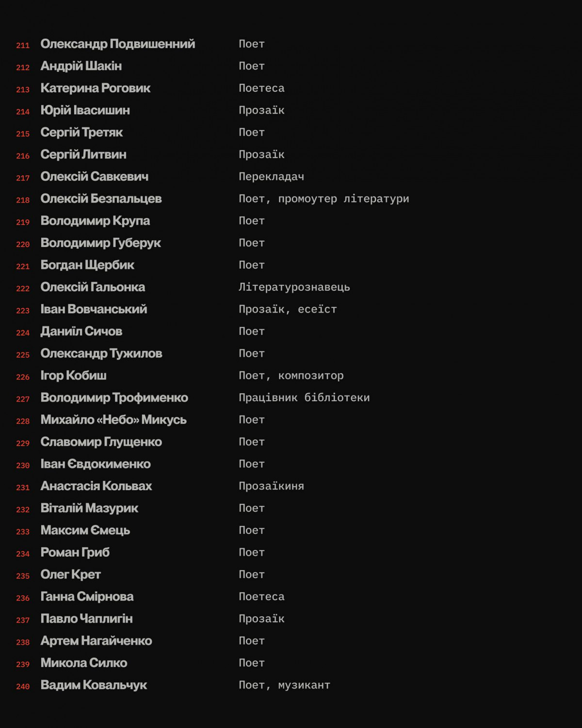Click the number 224
The width and height of the screenshot is (582, 728).
click(x=23, y=333)
